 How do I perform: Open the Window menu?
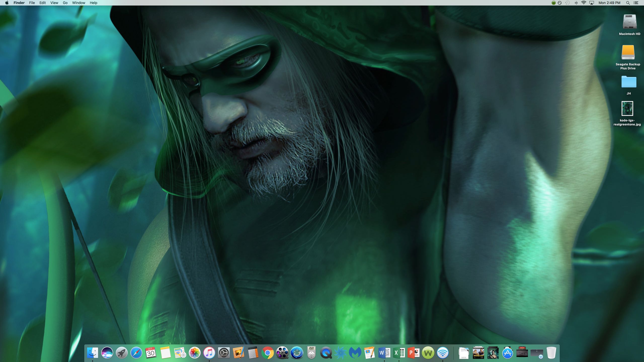[x=79, y=3]
